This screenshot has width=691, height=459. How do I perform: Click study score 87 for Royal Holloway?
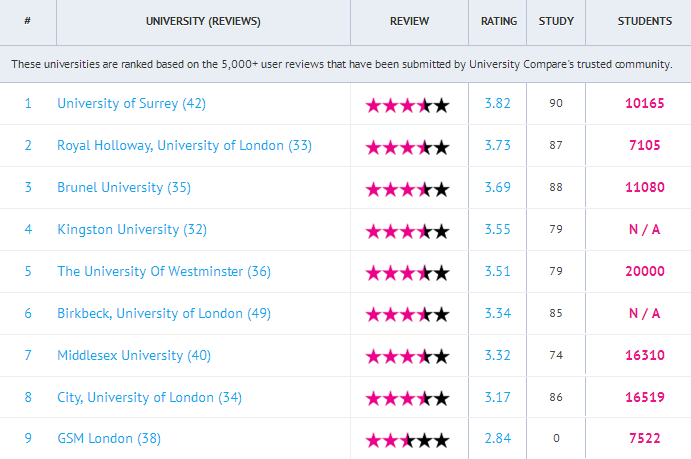(556, 145)
